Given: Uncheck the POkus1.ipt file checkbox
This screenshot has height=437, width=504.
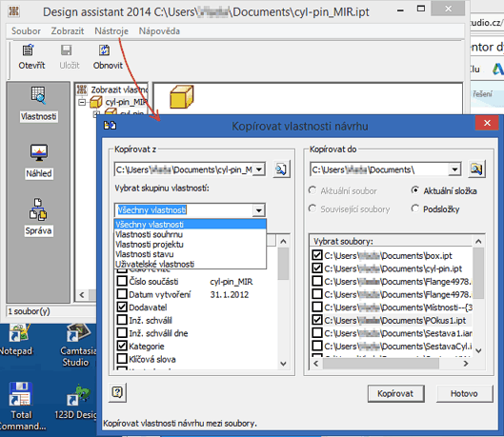Looking at the screenshot, I should pyautogui.click(x=317, y=320).
